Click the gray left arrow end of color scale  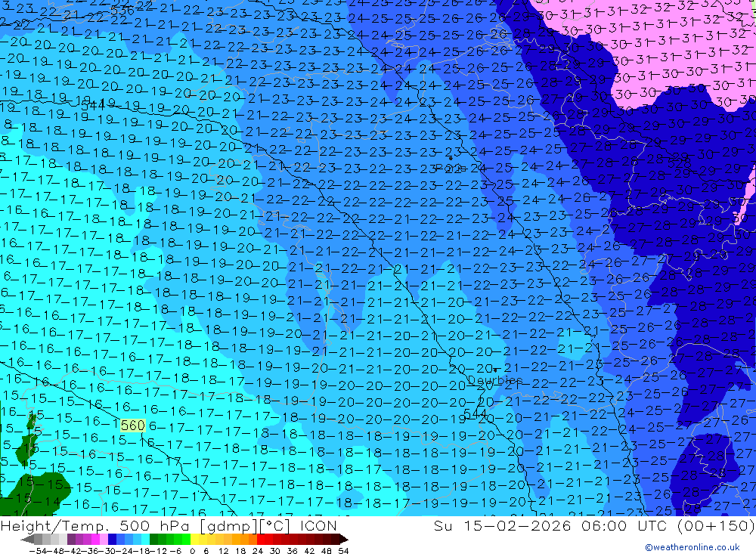[27, 539]
